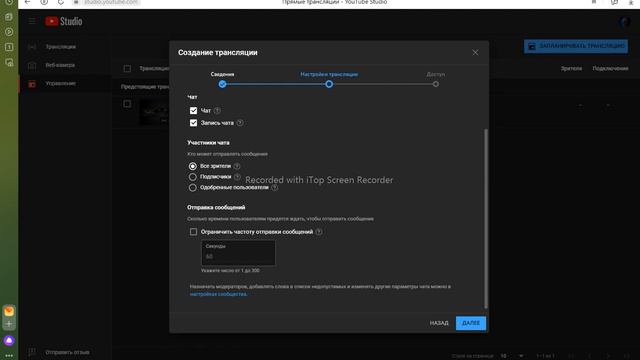The width and height of the screenshot is (640, 360).
Task: Open the YouTube Studio hamburger menu
Action: click(32, 21)
